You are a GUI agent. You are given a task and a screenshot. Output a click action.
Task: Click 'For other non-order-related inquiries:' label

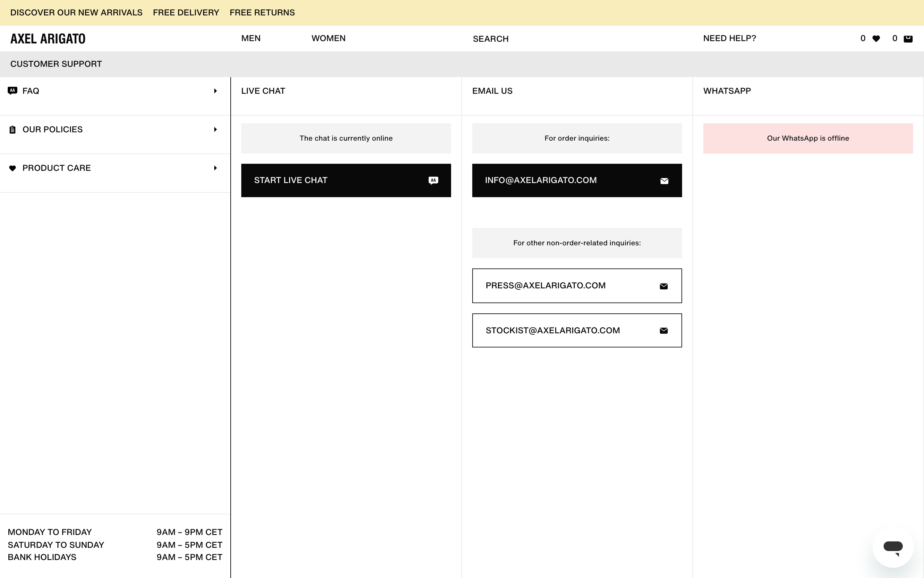[x=577, y=243]
